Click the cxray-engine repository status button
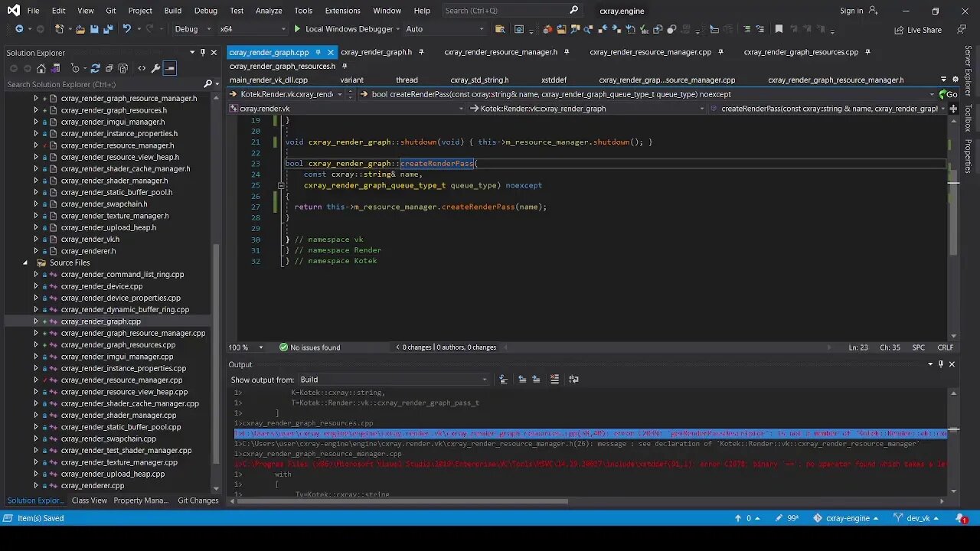The height and width of the screenshot is (551, 980). click(847, 518)
